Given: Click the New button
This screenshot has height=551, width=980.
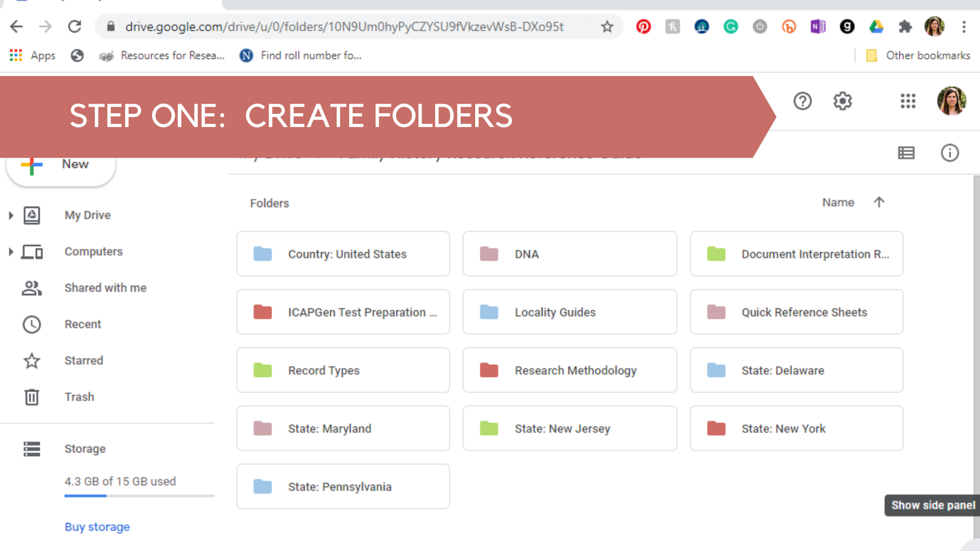Looking at the screenshot, I should [60, 163].
